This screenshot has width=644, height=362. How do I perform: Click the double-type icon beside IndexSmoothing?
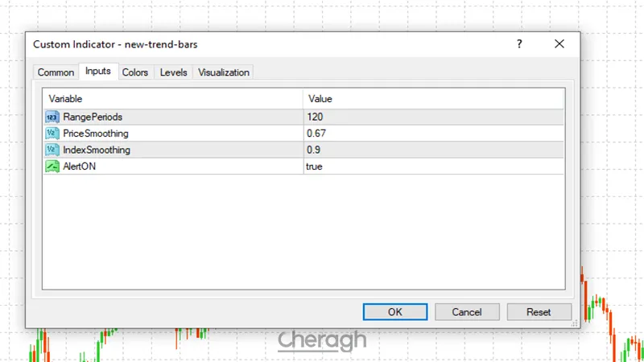52,150
